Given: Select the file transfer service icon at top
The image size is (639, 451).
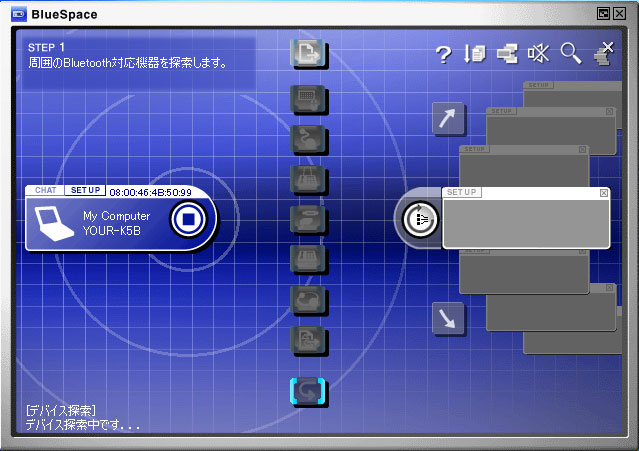Looking at the screenshot, I should 304,54.
